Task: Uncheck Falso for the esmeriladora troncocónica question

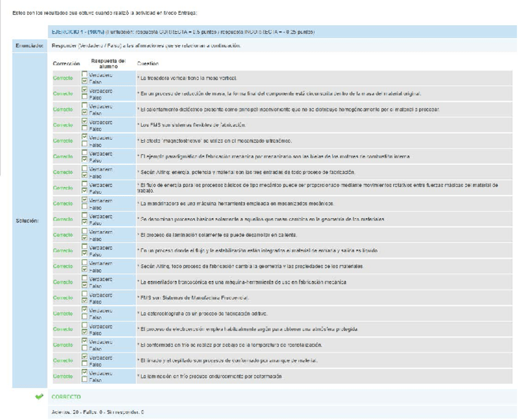Action: point(85,286)
